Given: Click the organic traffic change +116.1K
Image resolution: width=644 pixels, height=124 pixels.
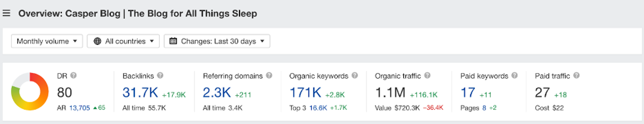Looking at the screenshot, I should (423, 95).
